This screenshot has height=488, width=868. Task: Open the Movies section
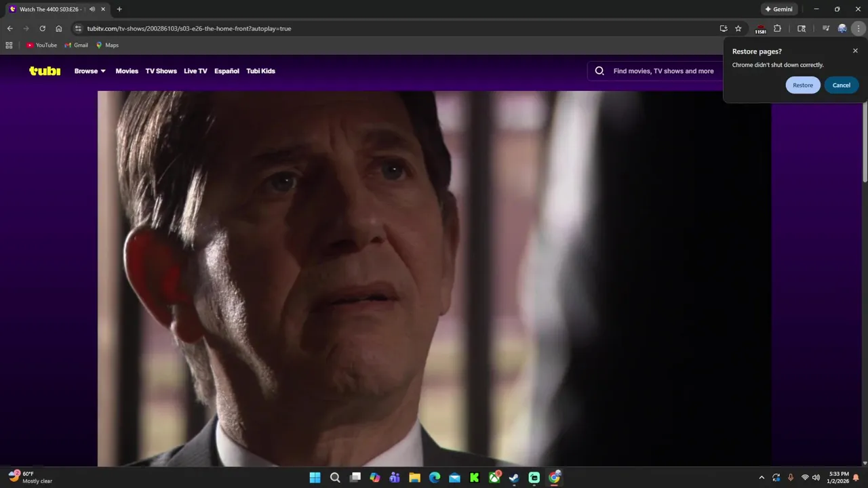[x=127, y=70]
